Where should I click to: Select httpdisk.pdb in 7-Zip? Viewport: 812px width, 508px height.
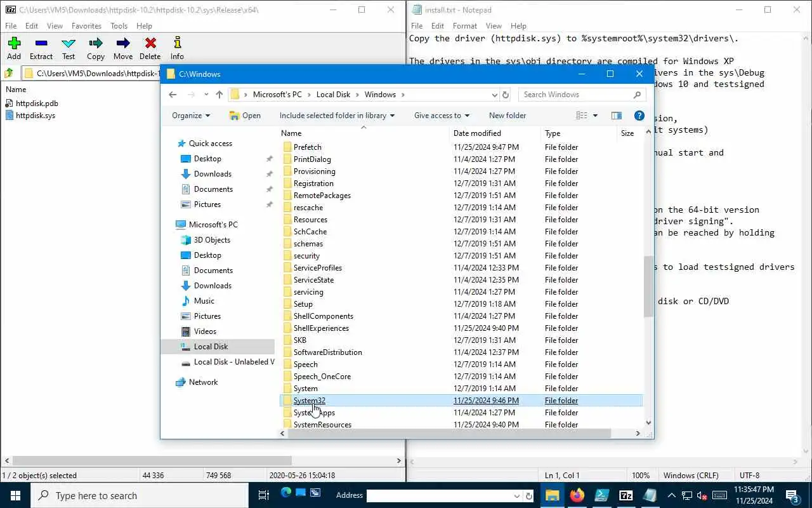[37, 103]
